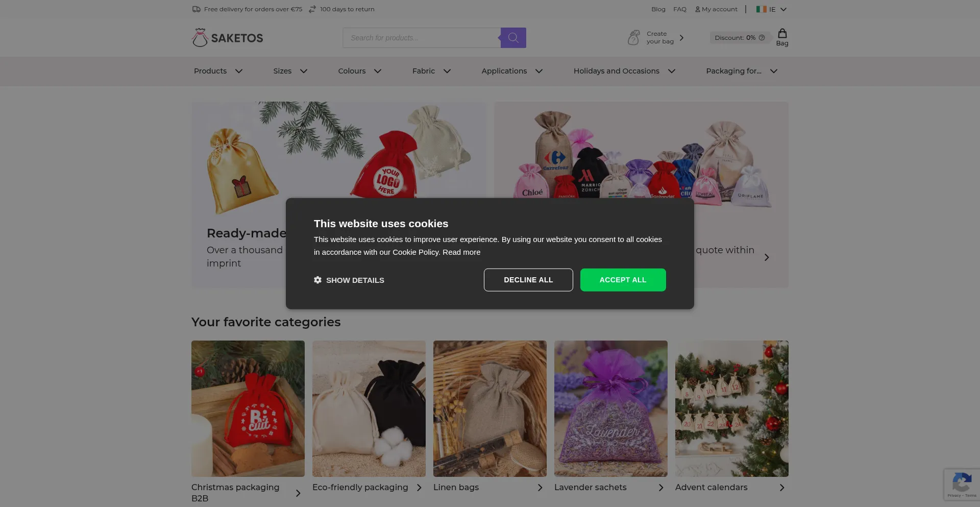The height and width of the screenshot is (507, 980).
Task: Accept all cookies
Action: click(623, 280)
